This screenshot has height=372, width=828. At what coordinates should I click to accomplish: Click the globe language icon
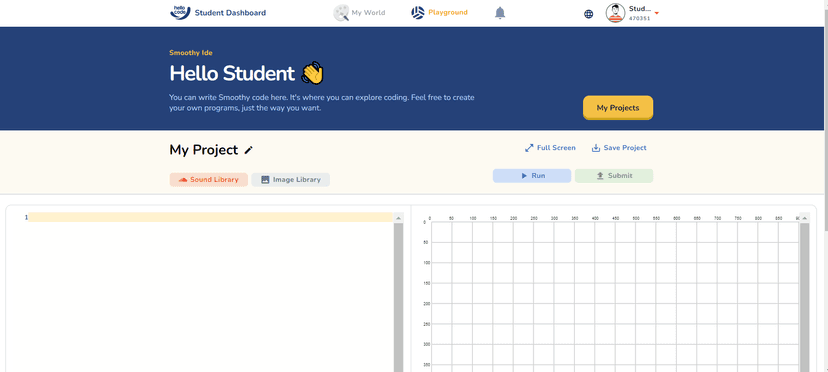pyautogui.click(x=589, y=14)
